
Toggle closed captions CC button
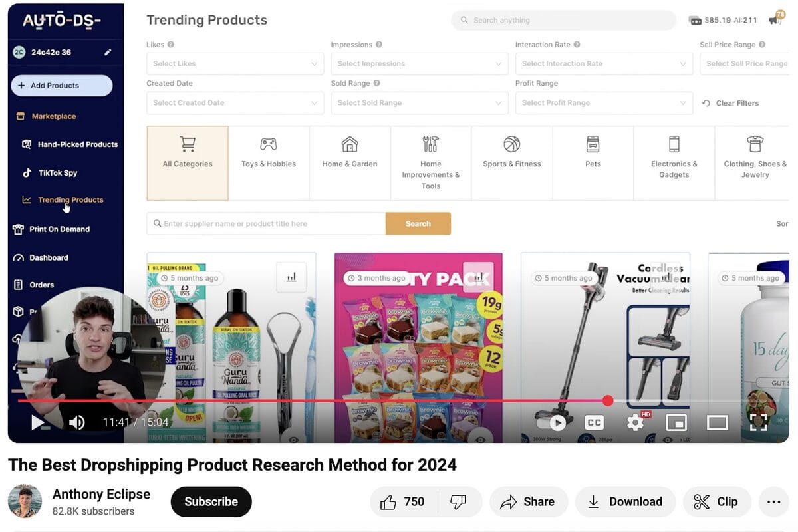coord(594,422)
